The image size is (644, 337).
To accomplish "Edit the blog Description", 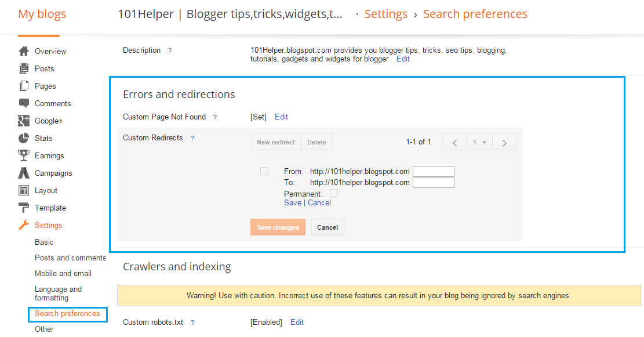I will coord(403,59).
